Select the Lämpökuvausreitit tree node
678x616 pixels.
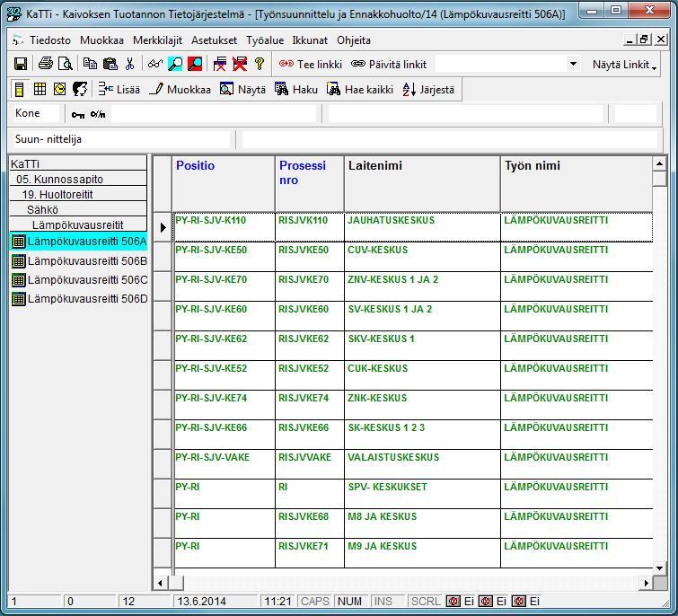click(x=78, y=224)
